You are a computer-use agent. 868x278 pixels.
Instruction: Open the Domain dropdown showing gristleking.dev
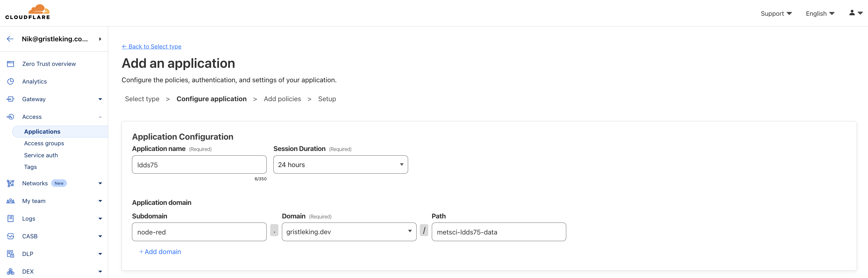click(349, 232)
